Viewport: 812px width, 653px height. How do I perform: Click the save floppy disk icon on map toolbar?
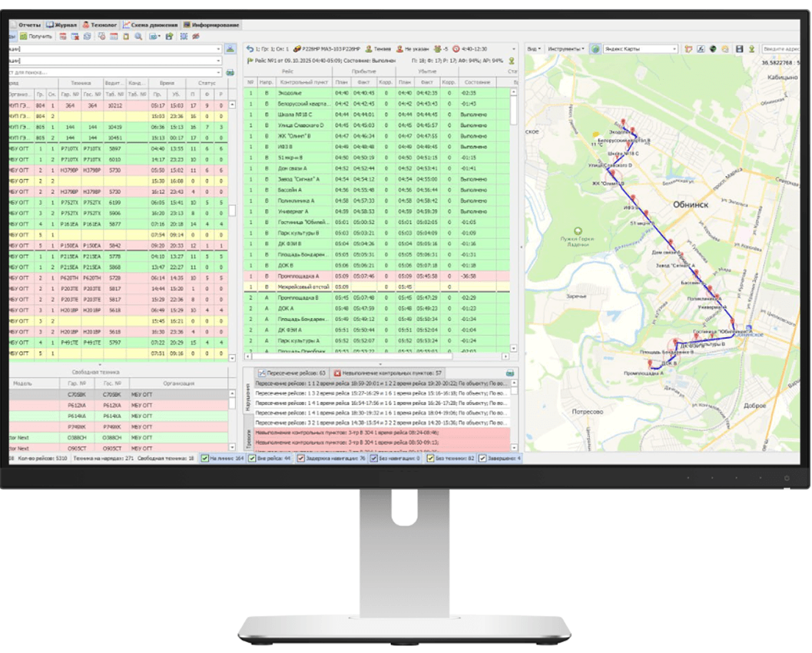(x=739, y=49)
